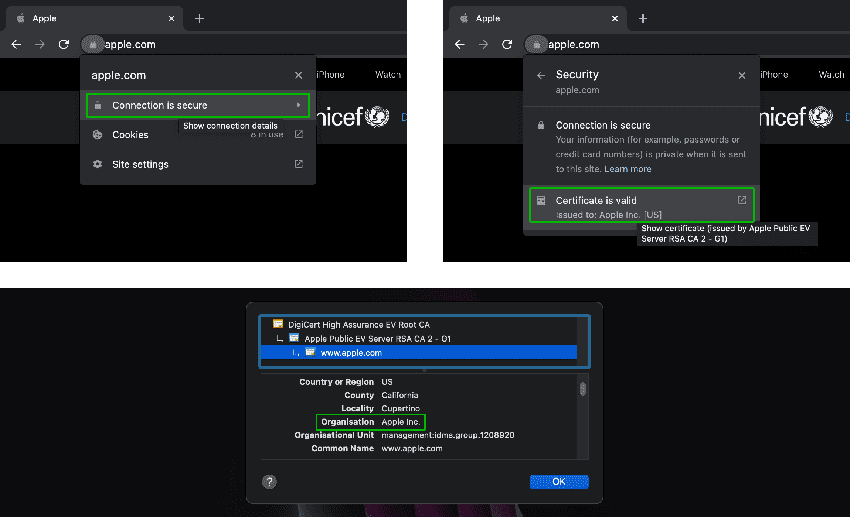
Task: Go back from the Security panel
Action: [540, 75]
